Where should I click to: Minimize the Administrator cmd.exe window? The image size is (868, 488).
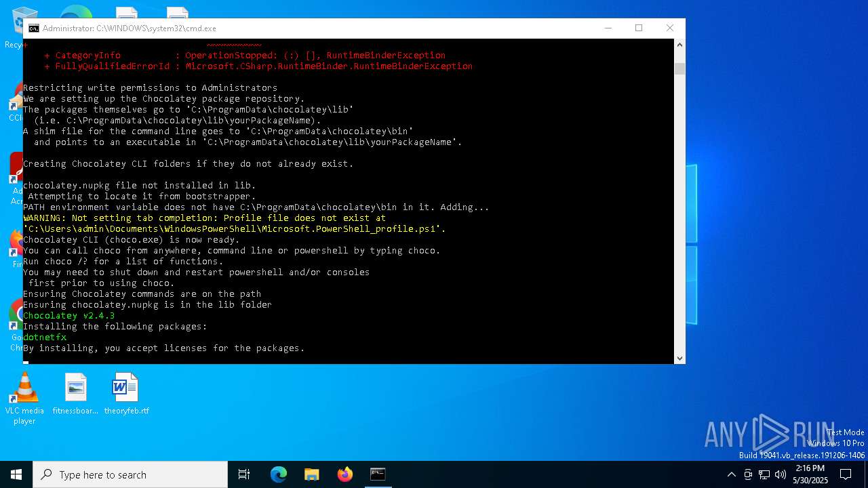point(608,28)
